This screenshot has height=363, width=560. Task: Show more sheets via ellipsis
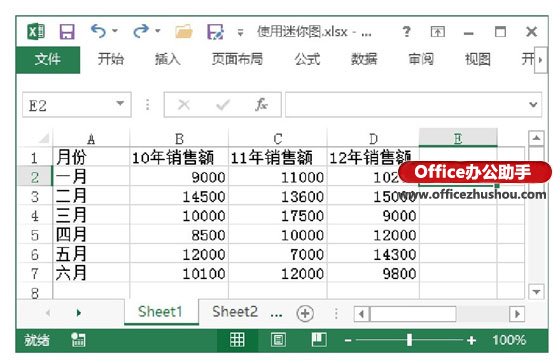tap(276, 314)
